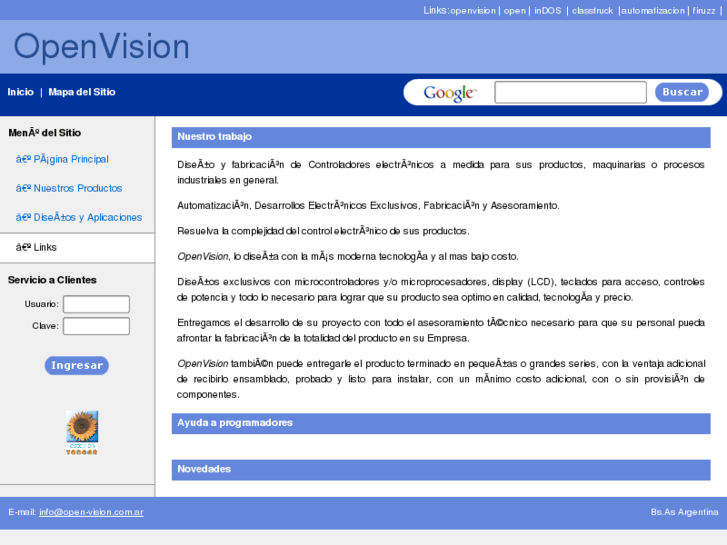Focus the Google search text field
The width and height of the screenshot is (727, 545).
point(570,92)
